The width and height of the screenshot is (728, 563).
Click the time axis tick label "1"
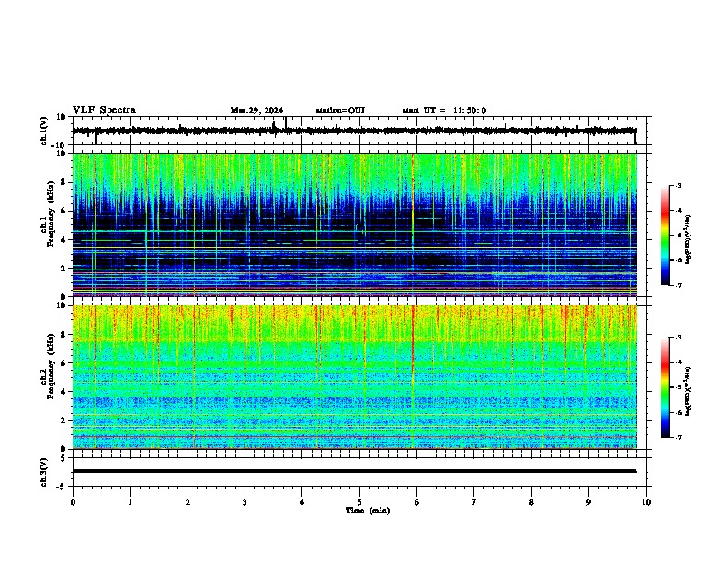point(130,502)
